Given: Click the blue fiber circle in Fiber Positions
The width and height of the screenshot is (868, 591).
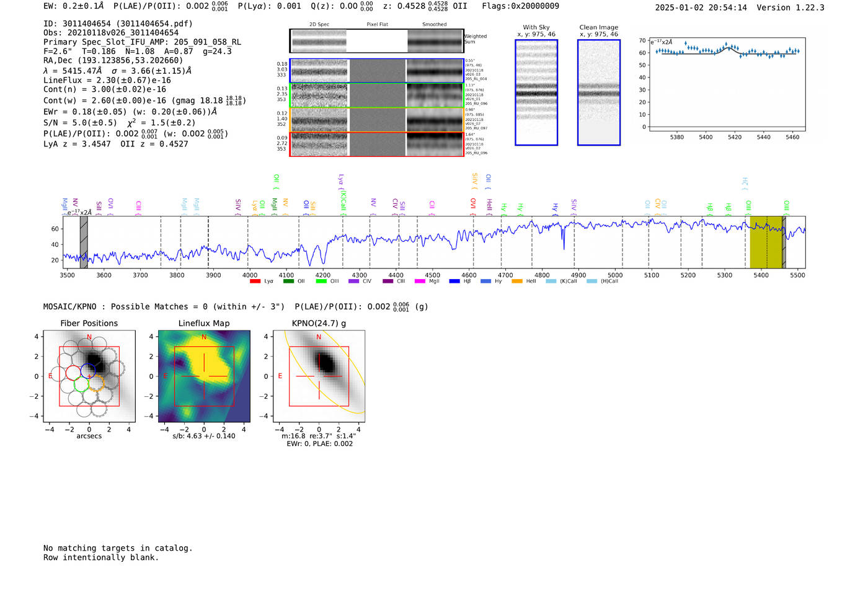Looking at the screenshot, I should click(x=88, y=371).
